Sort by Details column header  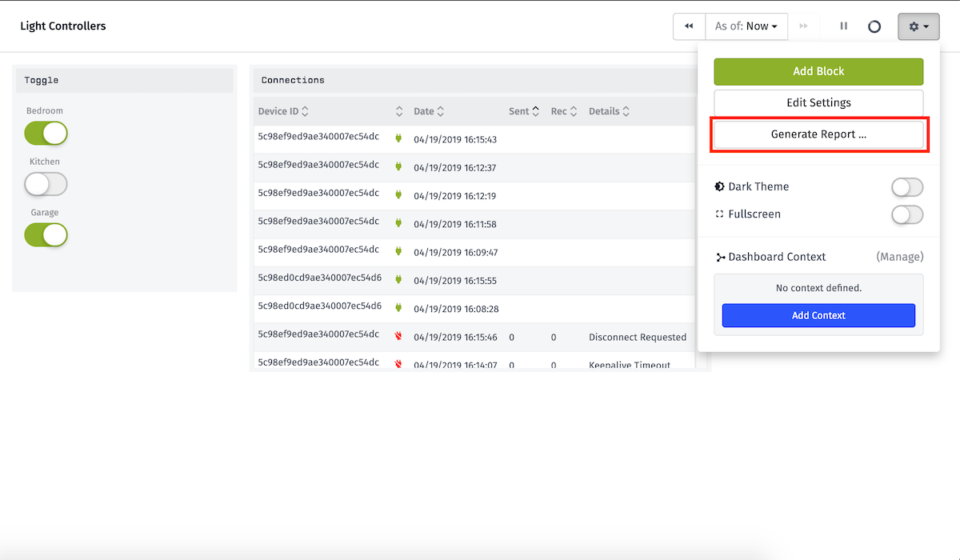click(x=609, y=111)
